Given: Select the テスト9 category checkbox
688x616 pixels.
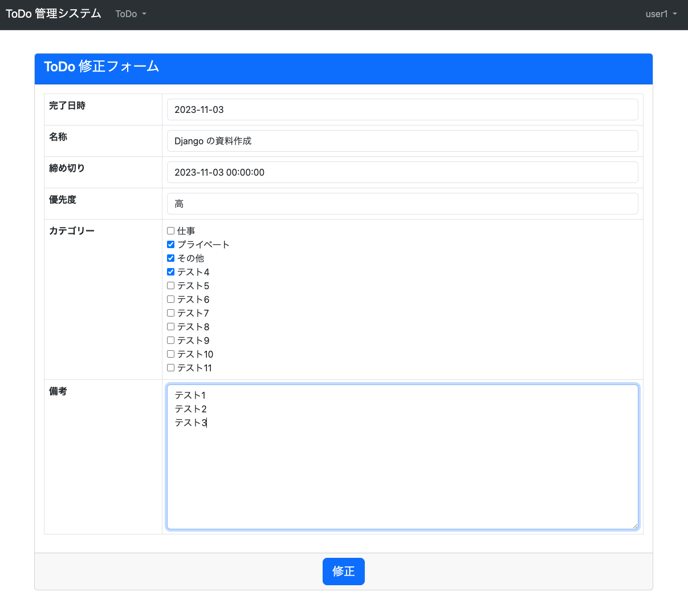Looking at the screenshot, I should [170, 341].
